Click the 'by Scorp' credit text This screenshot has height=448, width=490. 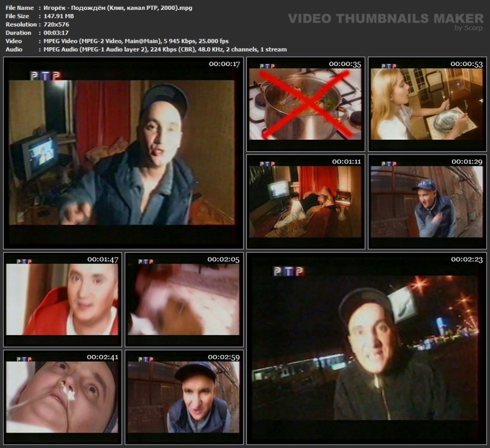click(x=469, y=28)
